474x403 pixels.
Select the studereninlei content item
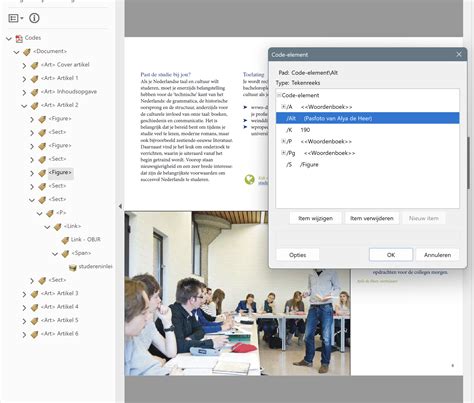pos(95,266)
